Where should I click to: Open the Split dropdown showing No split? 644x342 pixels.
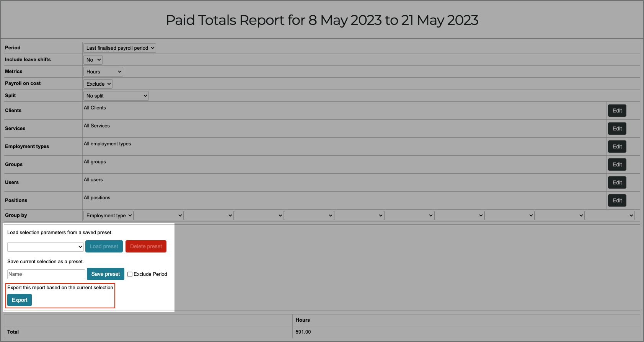(116, 96)
